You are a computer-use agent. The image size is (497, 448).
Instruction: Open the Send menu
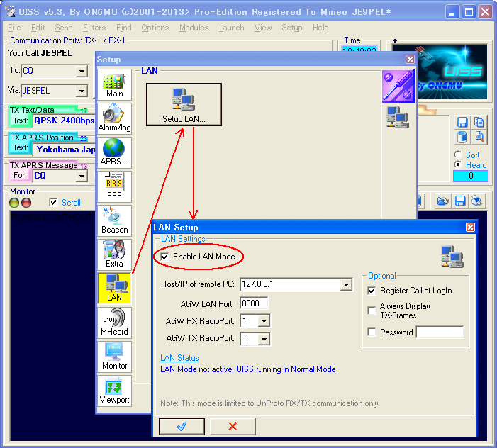point(64,28)
